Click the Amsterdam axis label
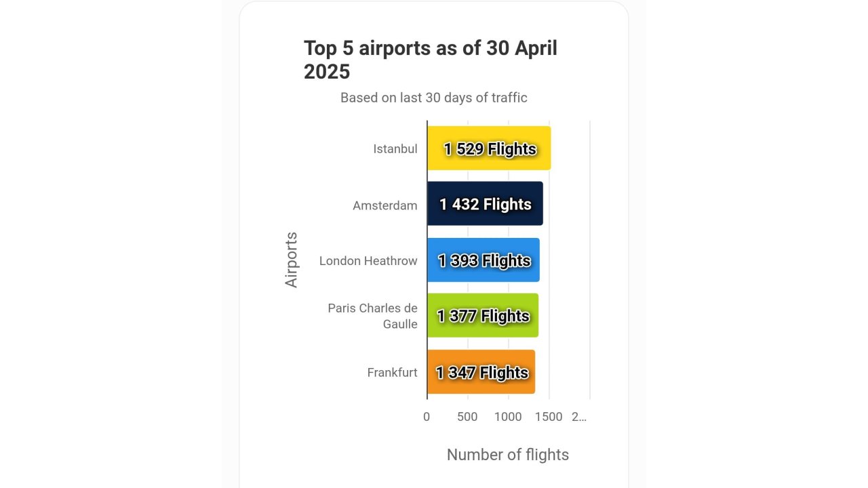The width and height of the screenshot is (868, 488). [x=385, y=205]
